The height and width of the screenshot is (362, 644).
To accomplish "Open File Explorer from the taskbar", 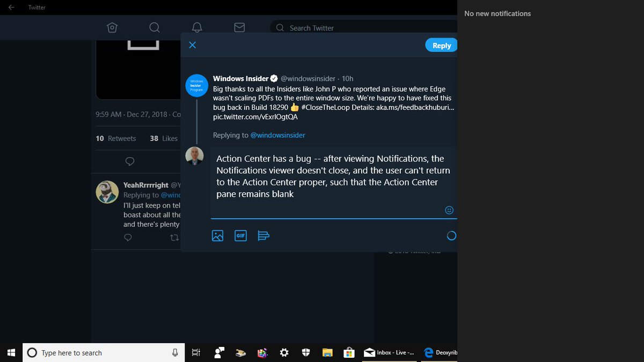I will click(327, 352).
